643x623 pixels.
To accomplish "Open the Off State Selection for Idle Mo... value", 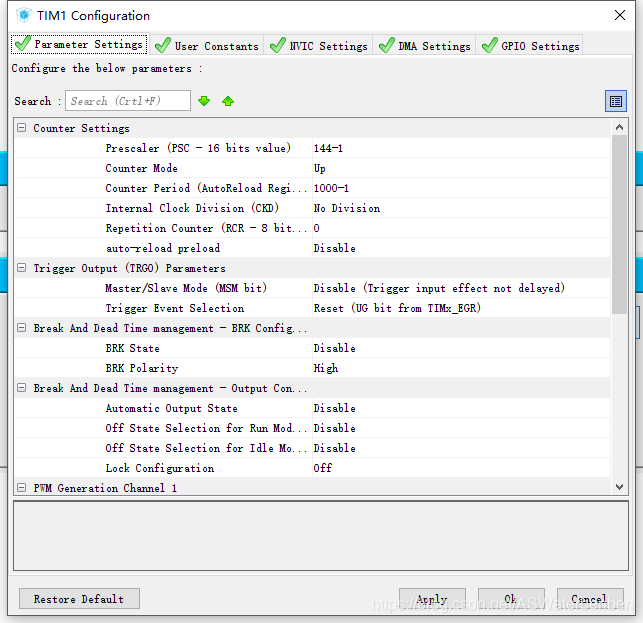I will coord(461,448).
